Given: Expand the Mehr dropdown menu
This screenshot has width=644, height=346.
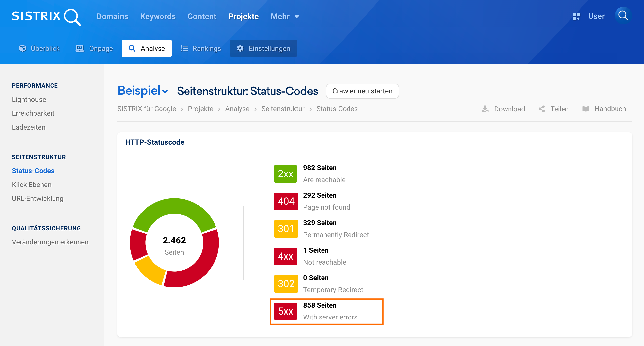Looking at the screenshot, I should (x=285, y=17).
